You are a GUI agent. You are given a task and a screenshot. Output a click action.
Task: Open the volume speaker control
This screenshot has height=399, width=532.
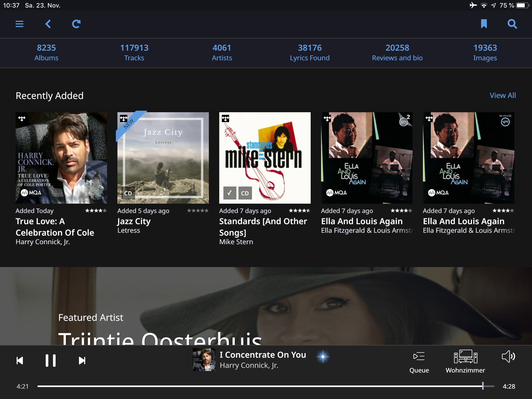(508, 356)
